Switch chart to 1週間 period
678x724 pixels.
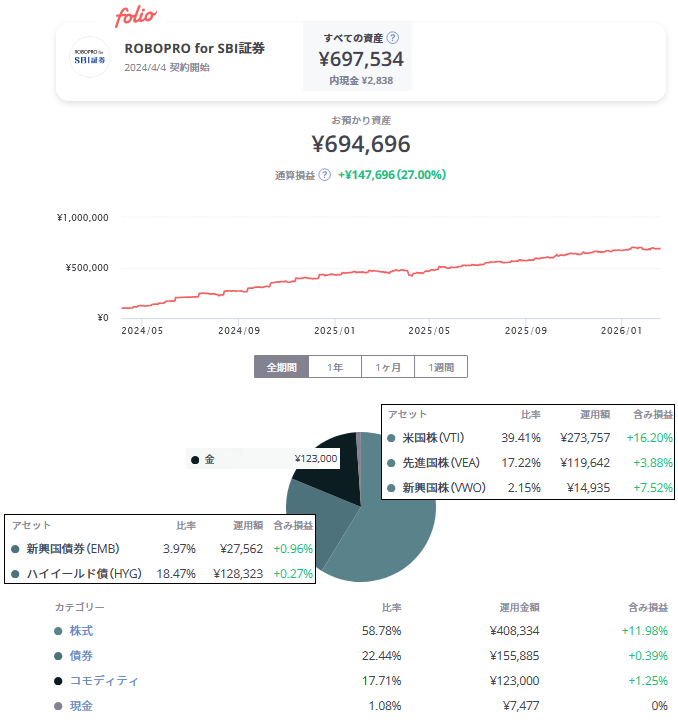441,367
